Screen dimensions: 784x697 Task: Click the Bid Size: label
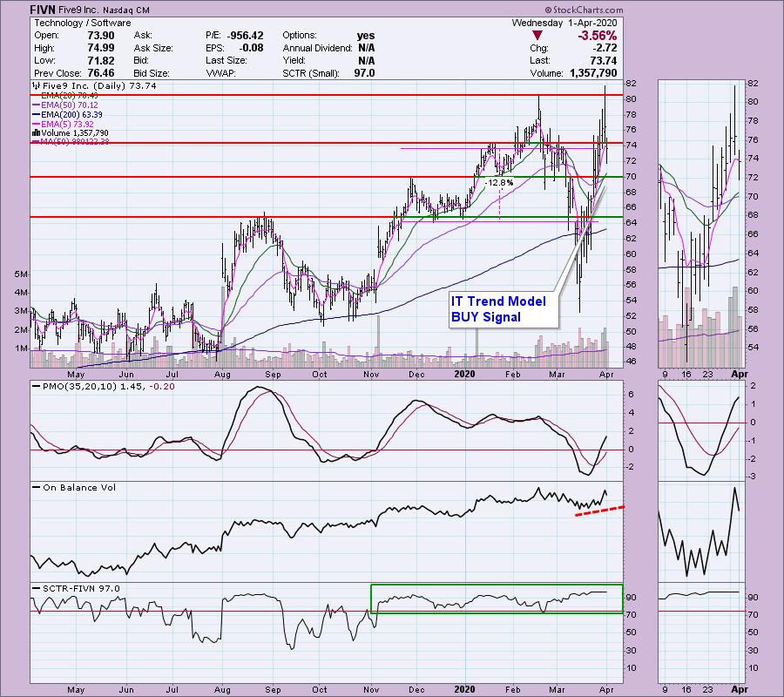(152, 73)
